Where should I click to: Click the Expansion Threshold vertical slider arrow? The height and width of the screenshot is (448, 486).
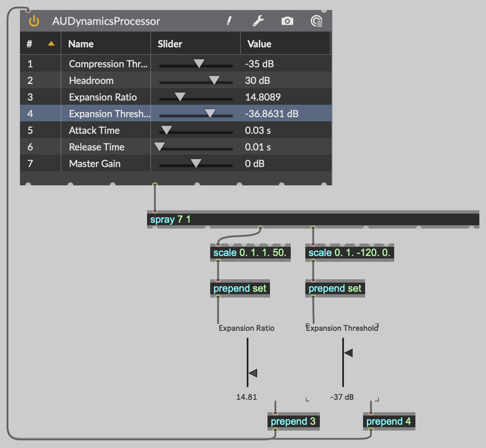(348, 353)
